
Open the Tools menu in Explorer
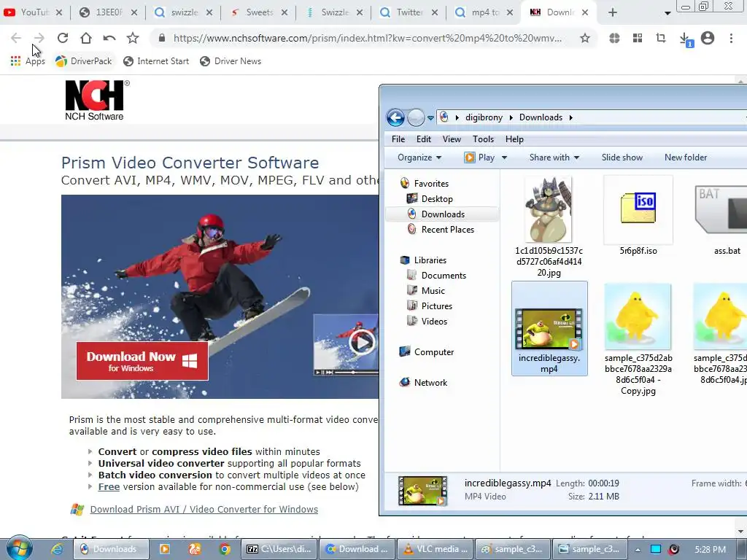pyautogui.click(x=483, y=139)
